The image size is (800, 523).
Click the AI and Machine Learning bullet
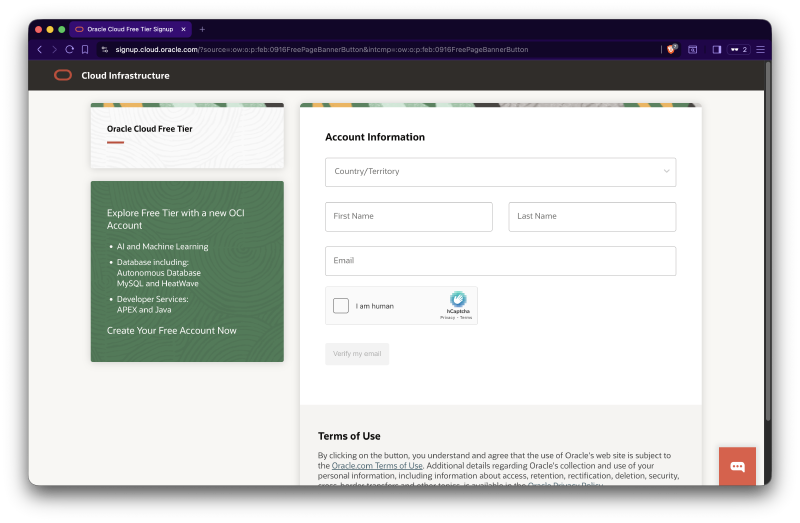[162, 246]
